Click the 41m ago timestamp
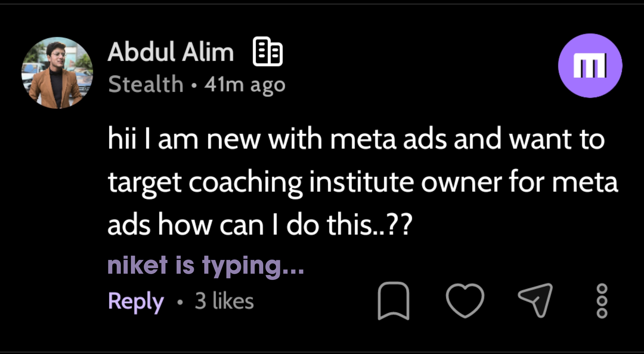644x354 pixels. click(x=245, y=85)
